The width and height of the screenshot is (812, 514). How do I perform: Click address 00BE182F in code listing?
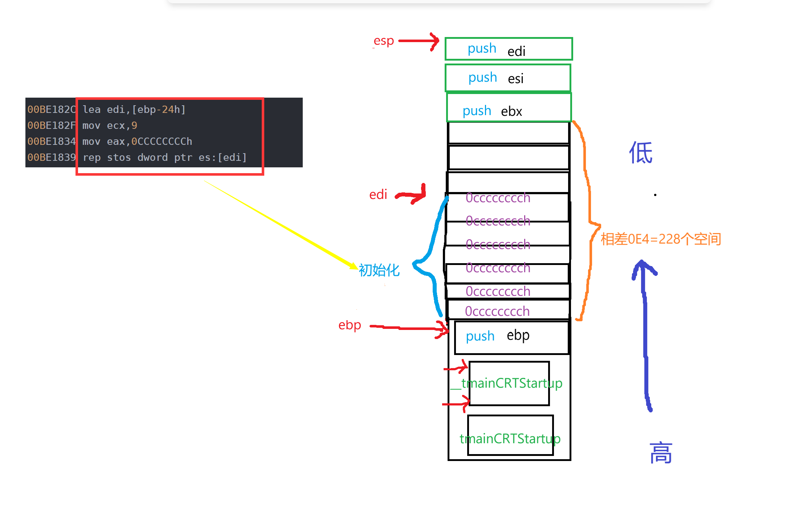pos(51,126)
